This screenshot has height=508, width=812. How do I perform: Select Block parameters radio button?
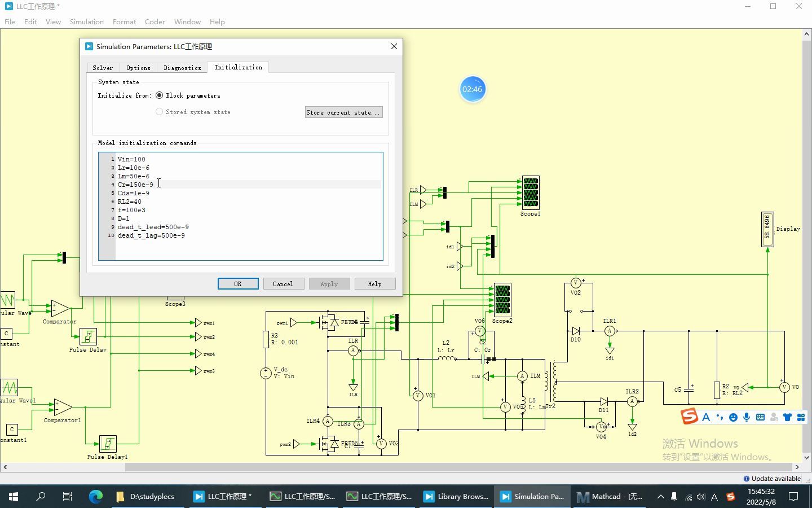160,95
